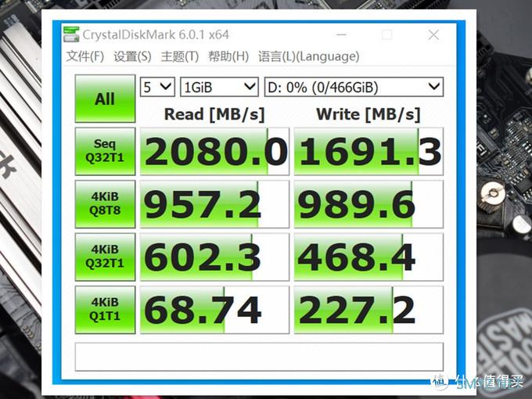Close the CrystalDiskMark window
This screenshot has width=532, height=399.
(433, 34)
